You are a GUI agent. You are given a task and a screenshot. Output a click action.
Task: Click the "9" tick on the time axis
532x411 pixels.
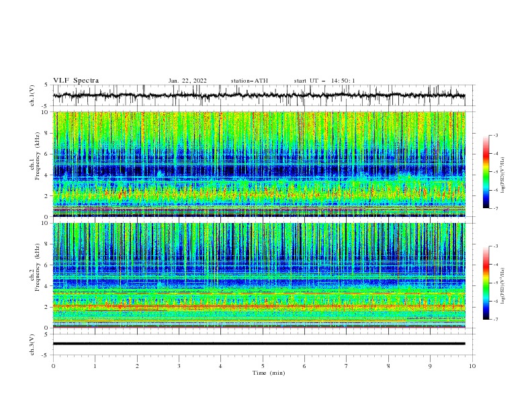point(430,366)
